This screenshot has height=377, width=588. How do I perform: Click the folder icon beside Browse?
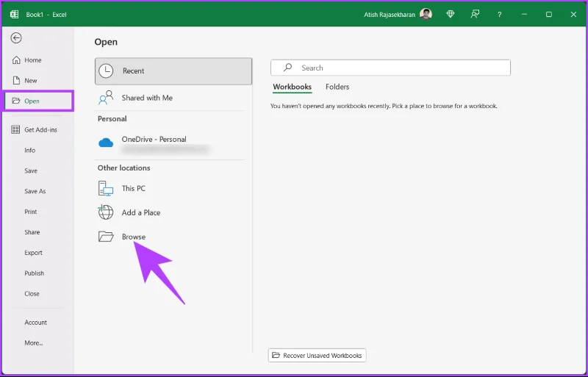click(x=106, y=237)
